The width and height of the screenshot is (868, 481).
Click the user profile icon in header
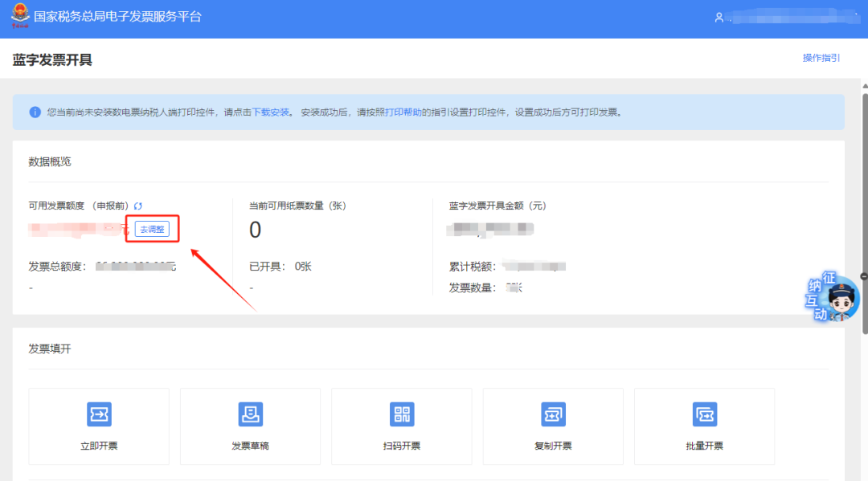click(x=719, y=17)
